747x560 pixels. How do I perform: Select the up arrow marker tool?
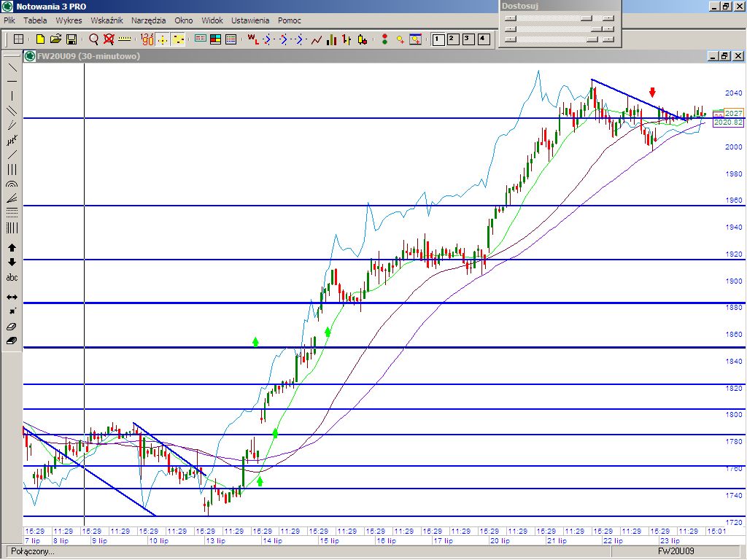(x=12, y=248)
